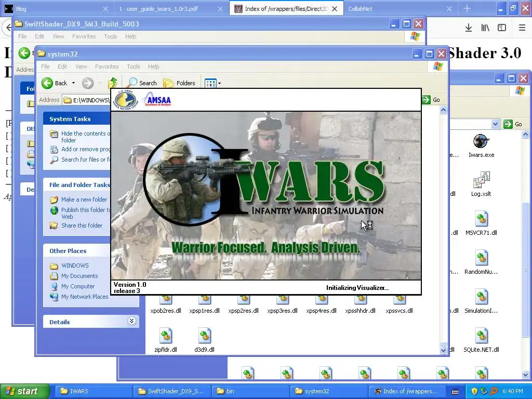This screenshot has height=399, width=532.
Task: Open address dropdown in the bin window
Action: 495,124
